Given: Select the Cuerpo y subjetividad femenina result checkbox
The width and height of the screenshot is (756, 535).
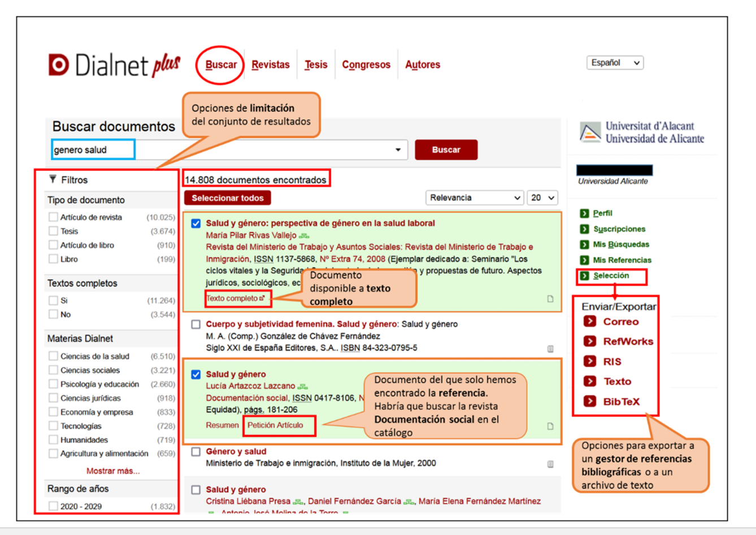Looking at the screenshot, I should pos(195,324).
